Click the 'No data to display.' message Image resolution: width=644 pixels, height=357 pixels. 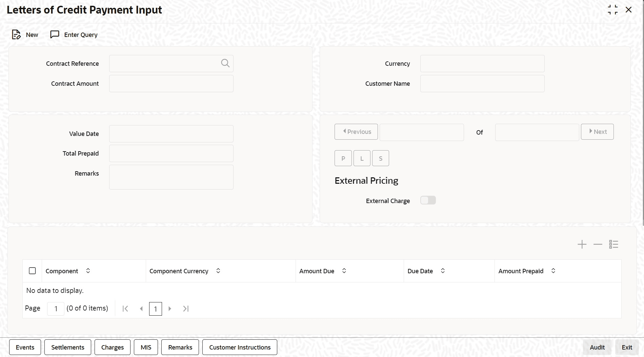point(55,290)
